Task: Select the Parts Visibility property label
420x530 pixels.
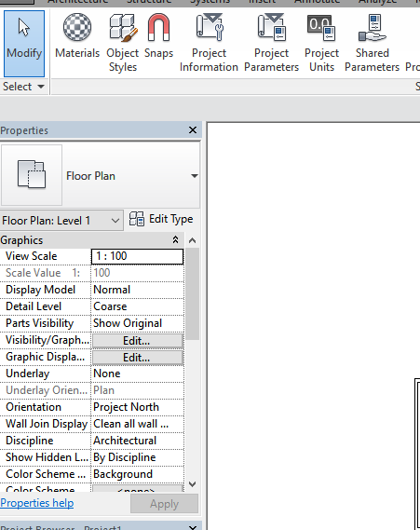Action: (x=39, y=323)
